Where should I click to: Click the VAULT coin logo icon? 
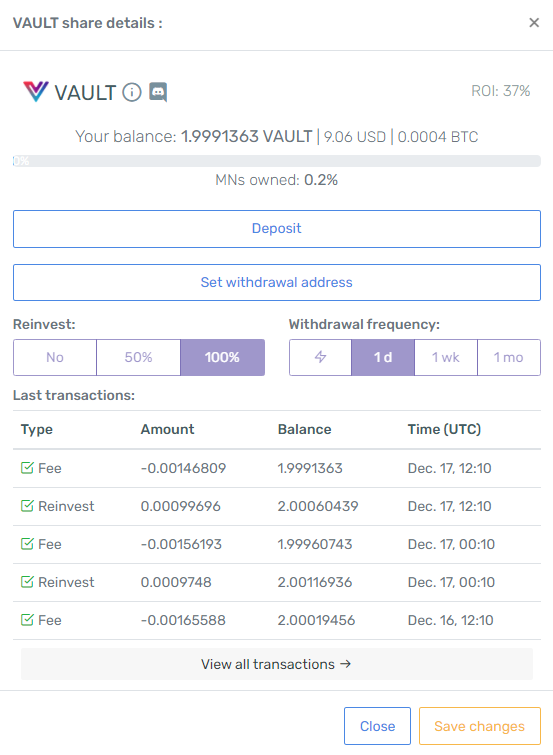(36, 91)
